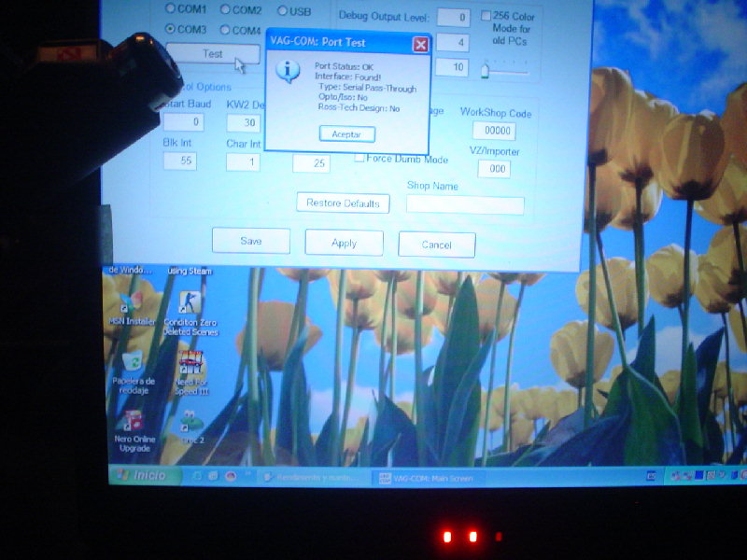
Task: Click the 'Opto/Iso: No' text
Action: [343, 97]
